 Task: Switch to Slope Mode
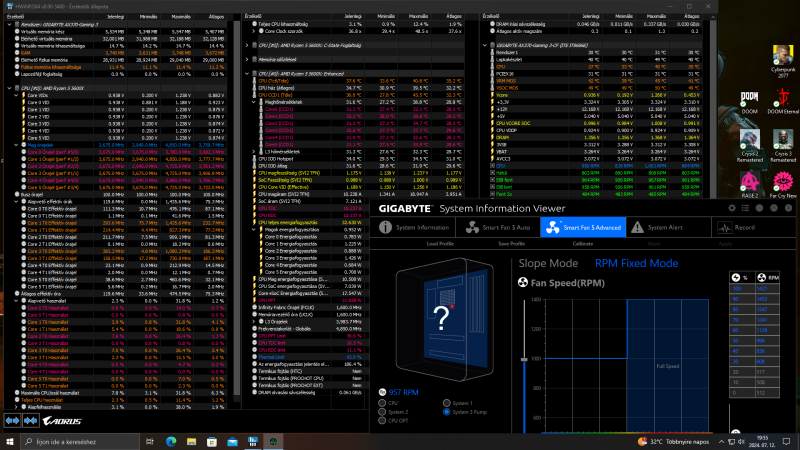(x=548, y=263)
